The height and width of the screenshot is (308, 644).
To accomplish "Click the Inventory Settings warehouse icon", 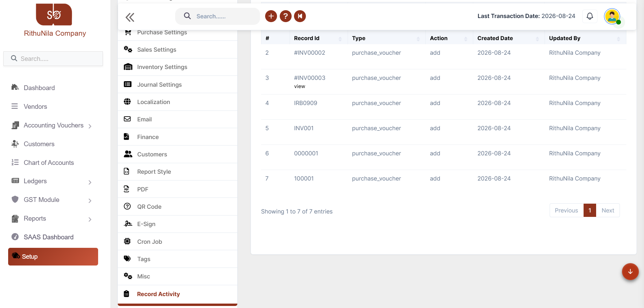I will [128, 67].
